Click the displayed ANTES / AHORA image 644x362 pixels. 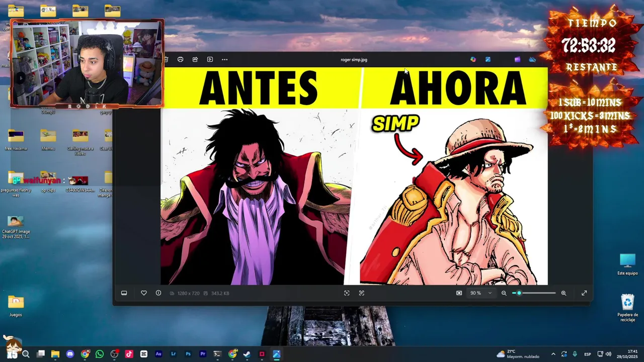click(354, 176)
